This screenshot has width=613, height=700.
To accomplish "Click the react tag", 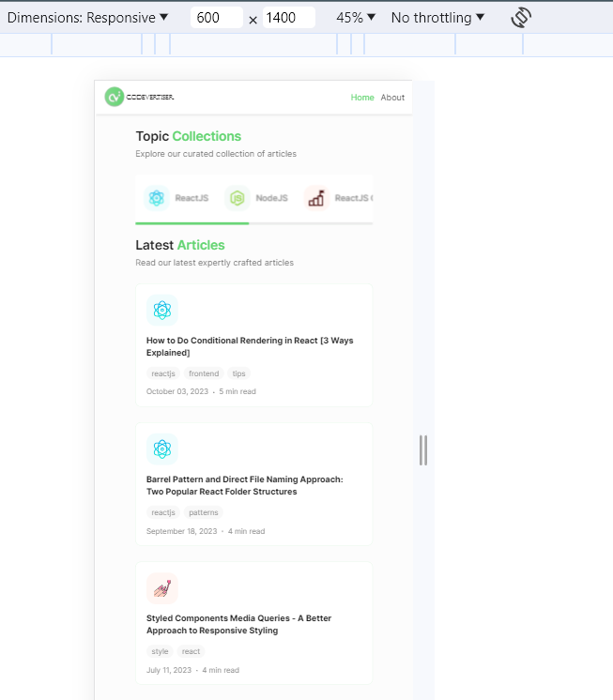I will point(191,651).
